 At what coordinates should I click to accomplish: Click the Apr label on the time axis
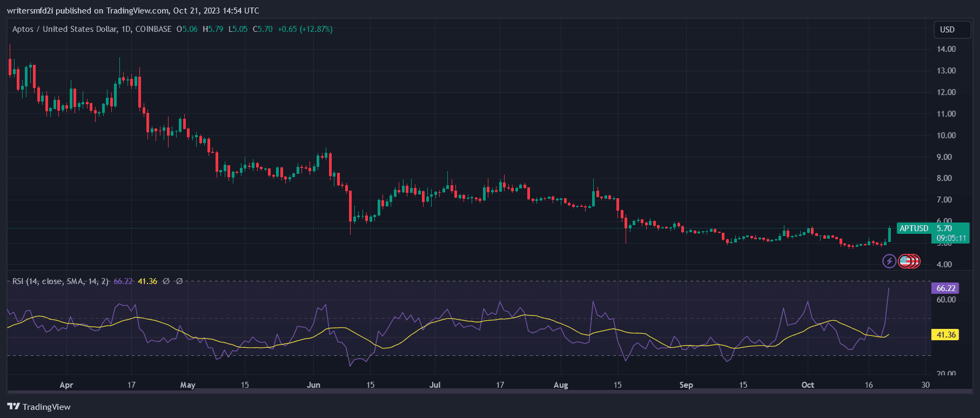[x=66, y=385]
